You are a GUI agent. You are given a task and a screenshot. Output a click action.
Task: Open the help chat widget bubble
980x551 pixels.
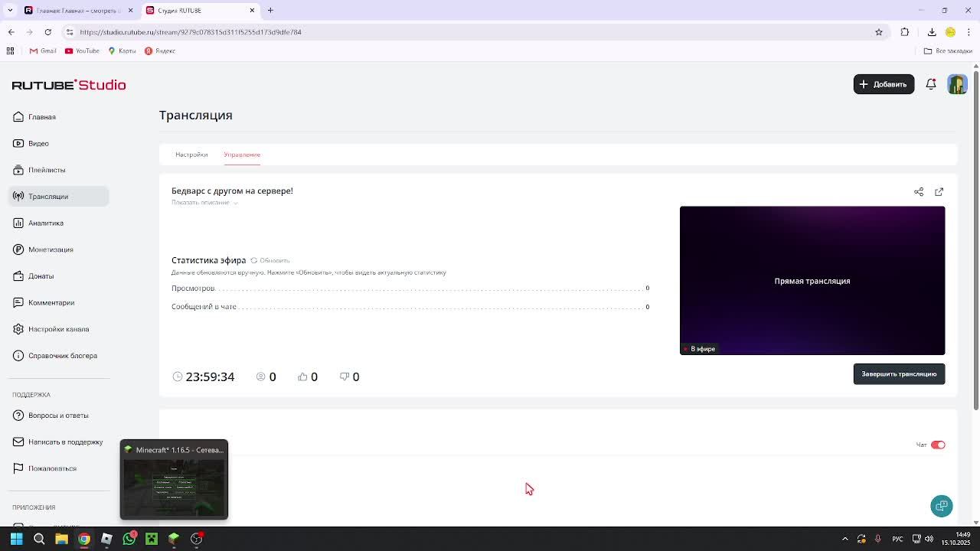[x=942, y=506]
